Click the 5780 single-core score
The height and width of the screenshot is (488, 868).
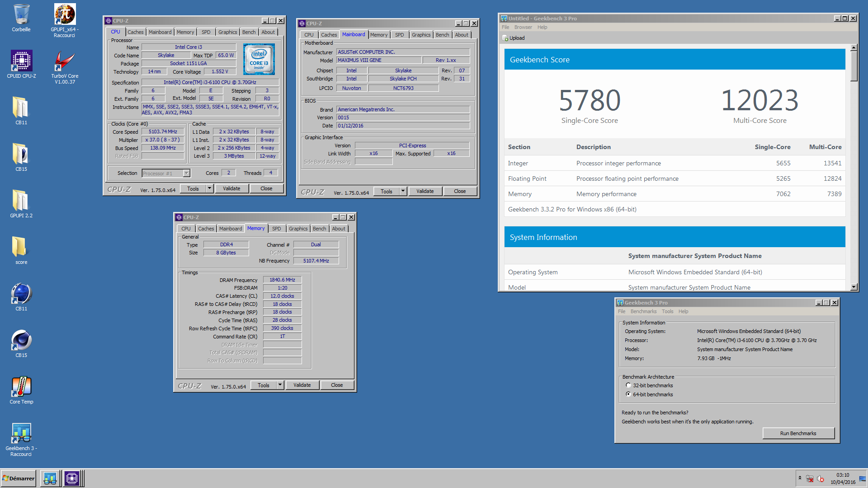point(590,100)
